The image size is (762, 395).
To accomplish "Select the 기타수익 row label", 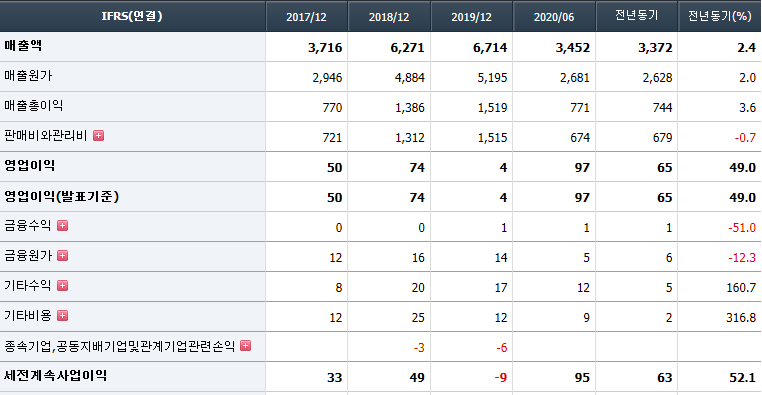I will [x=28, y=286].
